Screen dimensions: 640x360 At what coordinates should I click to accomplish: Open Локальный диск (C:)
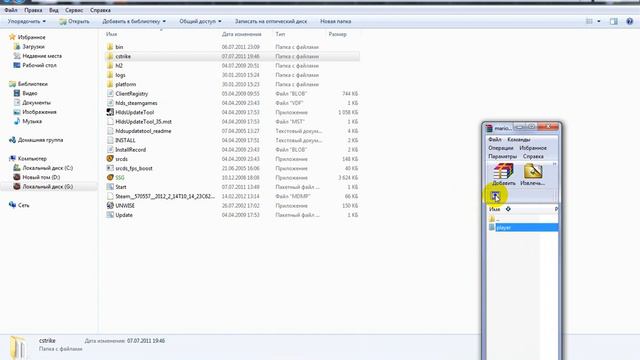point(47,168)
